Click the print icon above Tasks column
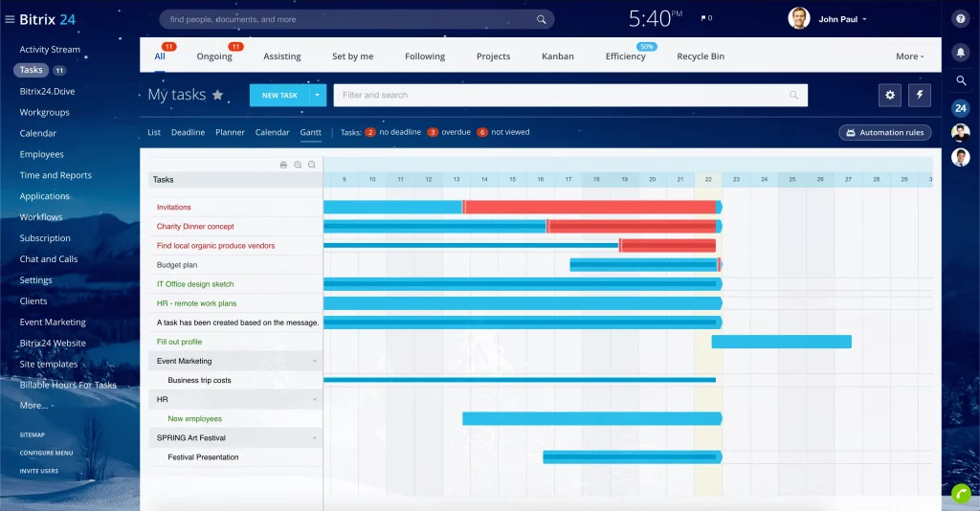 [283, 165]
